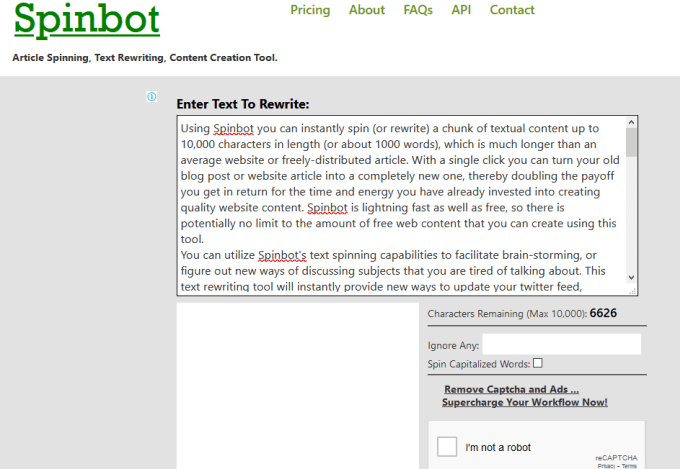Enable Spin Capitalized Words checkbox
This screenshot has height=469, width=680.
[538, 363]
